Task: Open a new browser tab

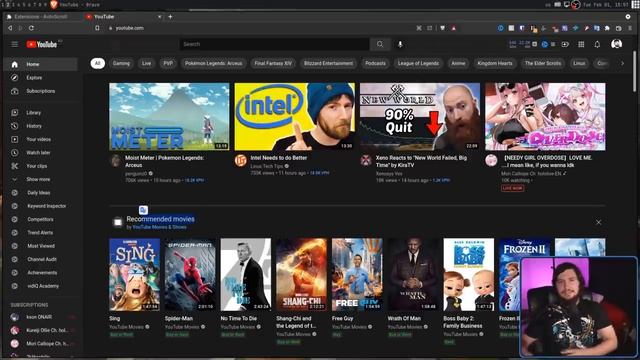Action: 170,17
